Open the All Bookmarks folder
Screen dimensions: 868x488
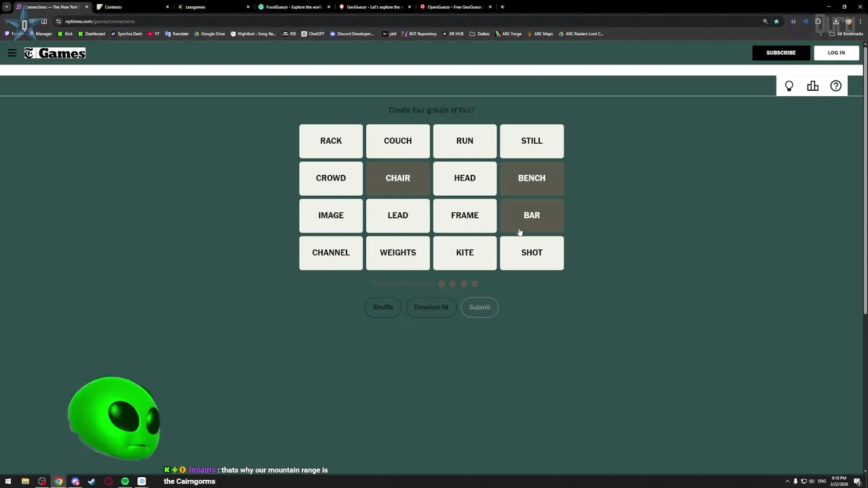(846, 34)
